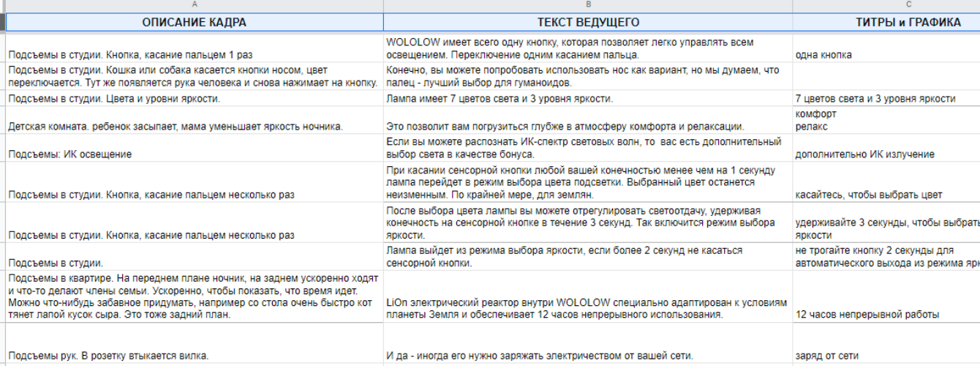Select the 'заряд от сети' cell
This screenshot has width=980, height=366.
886,343
